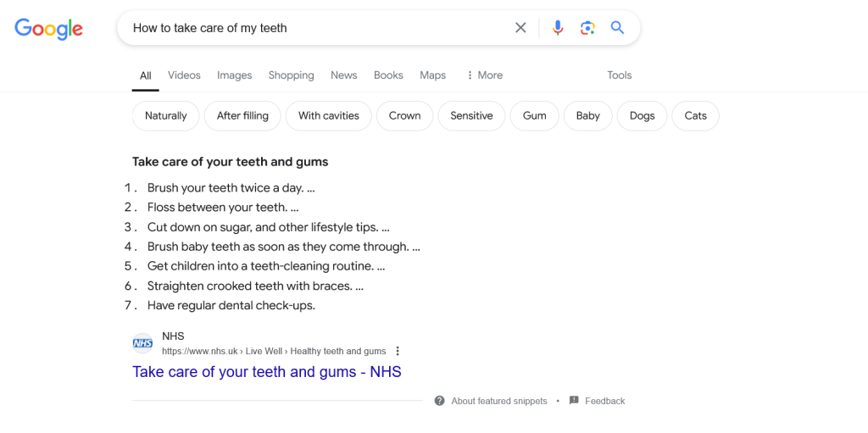Click the NHS site name above the URL
The width and height of the screenshot is (868, 433).
pyautogui.click(x=173, y=336)
